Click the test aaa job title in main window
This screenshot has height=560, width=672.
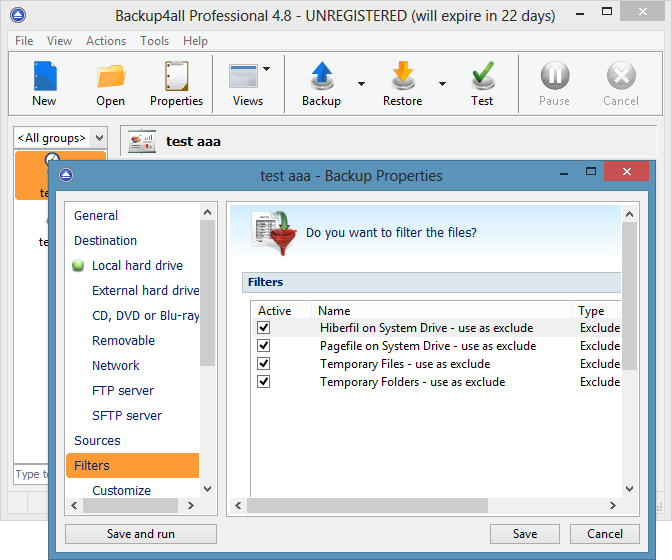(193, 142)
